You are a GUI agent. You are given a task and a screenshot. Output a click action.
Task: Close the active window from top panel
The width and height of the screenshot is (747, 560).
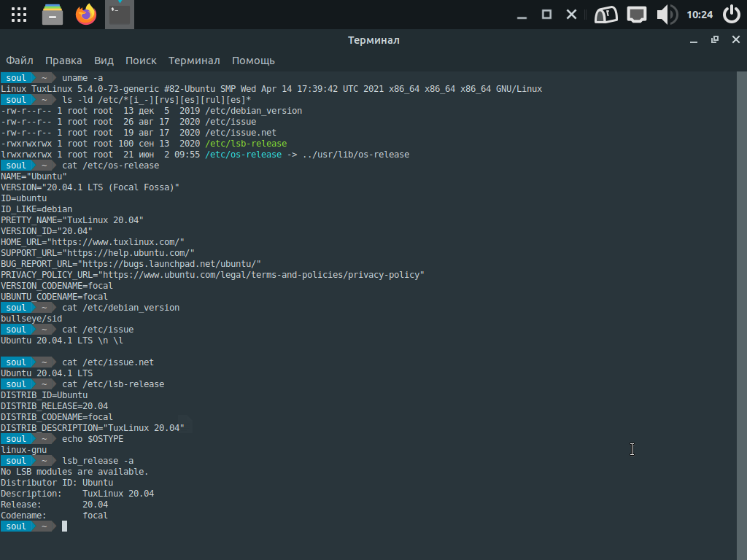[x=572, y=15]
